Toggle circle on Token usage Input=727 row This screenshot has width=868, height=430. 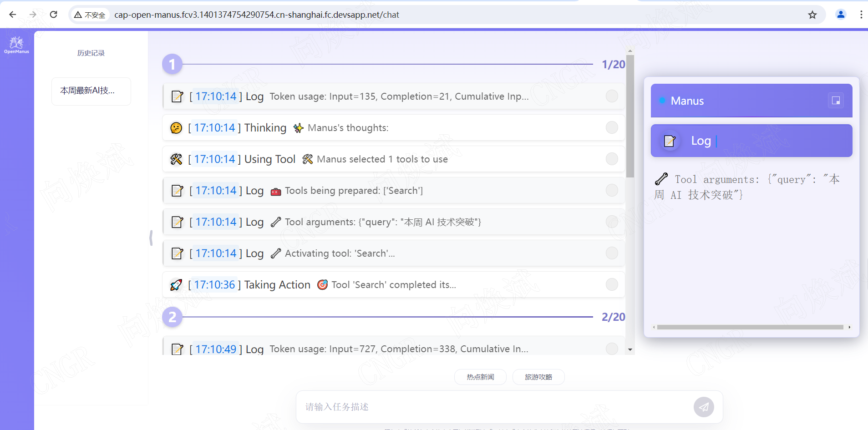pyautogui.click(x=612, y=349)
